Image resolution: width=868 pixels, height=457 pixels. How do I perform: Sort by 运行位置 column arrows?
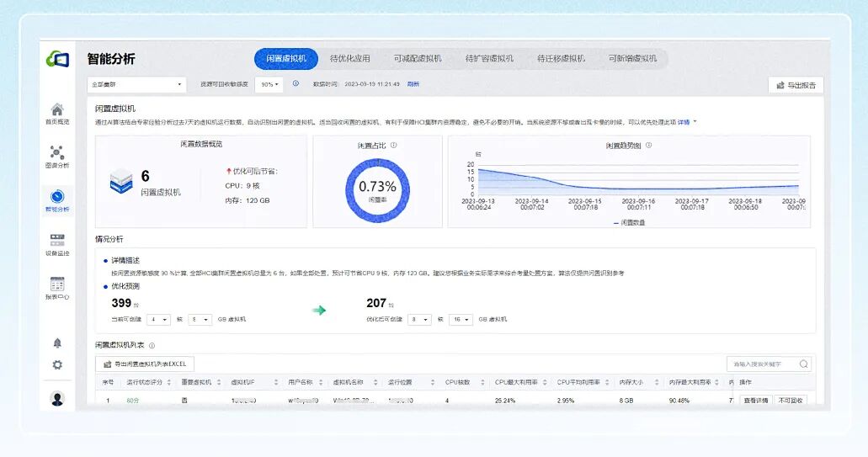coord(433,382)
